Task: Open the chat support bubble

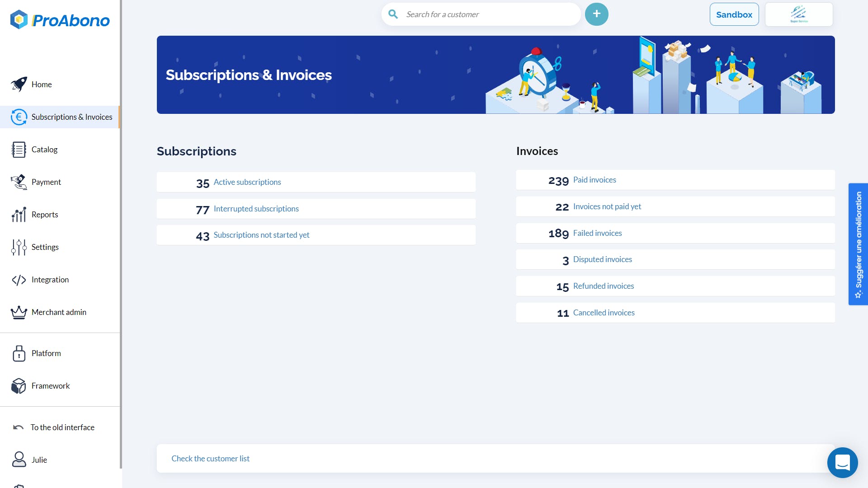Action: click(842, 462)
